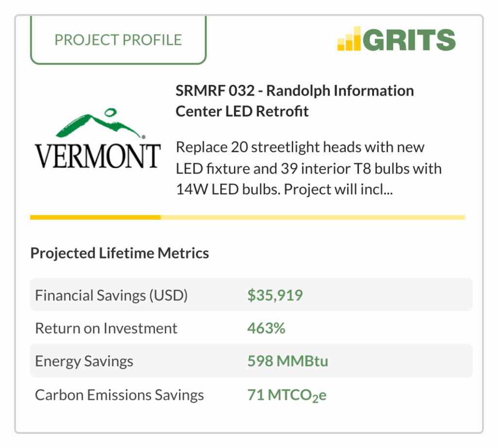The image size is (498, 448).
Task: Click the VERMONT state logo text
Action: click(x=97, y=156)
